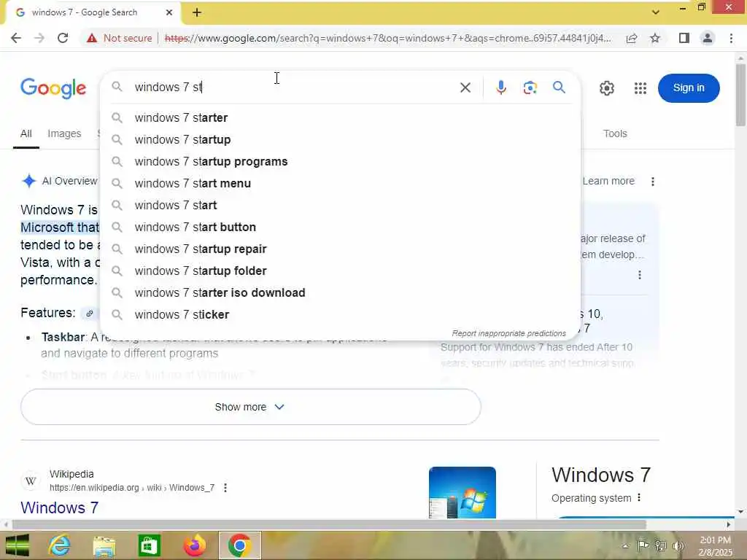Viewport: 747px width, 560px height.
Task: Select suggestion windows 7 start button
Action: (x=341, y=227)
